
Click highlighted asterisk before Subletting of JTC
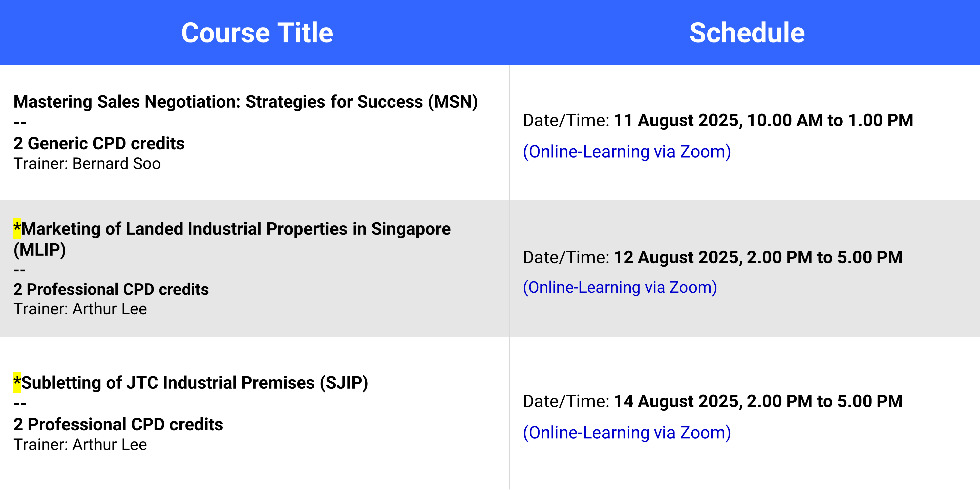pos(17,382)
